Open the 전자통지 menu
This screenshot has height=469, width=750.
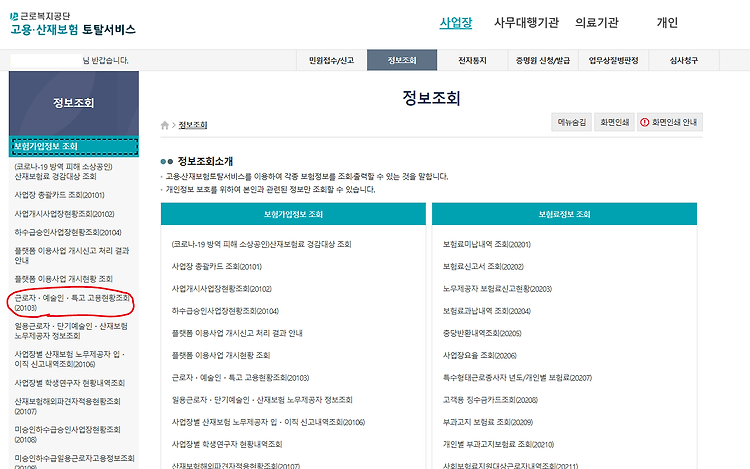[472, 60]
